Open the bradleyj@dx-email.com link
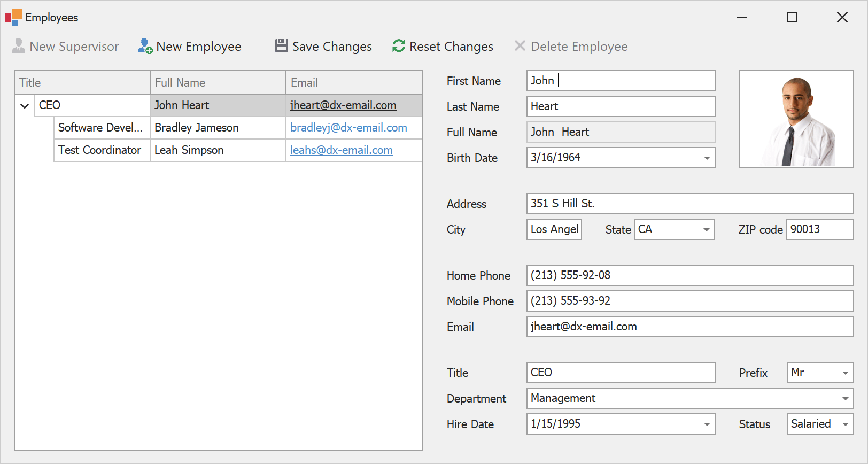868x464 pixels. pyautogui.click(x=348, y=128)
